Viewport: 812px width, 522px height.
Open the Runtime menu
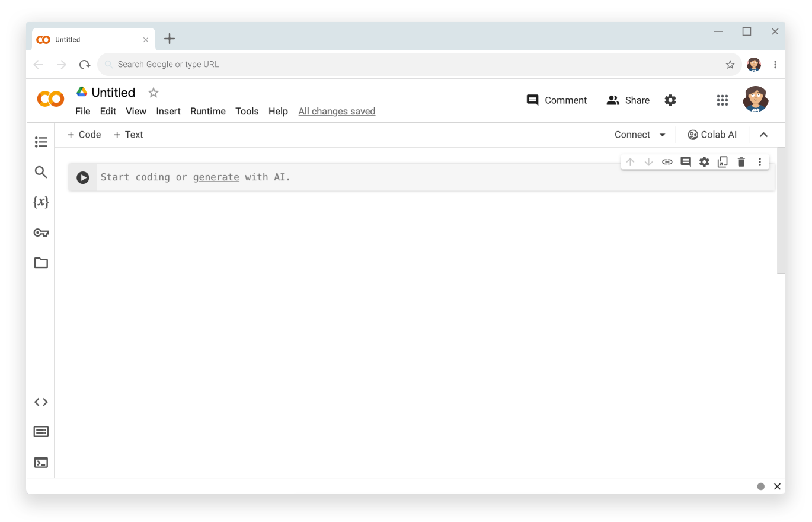207,111
